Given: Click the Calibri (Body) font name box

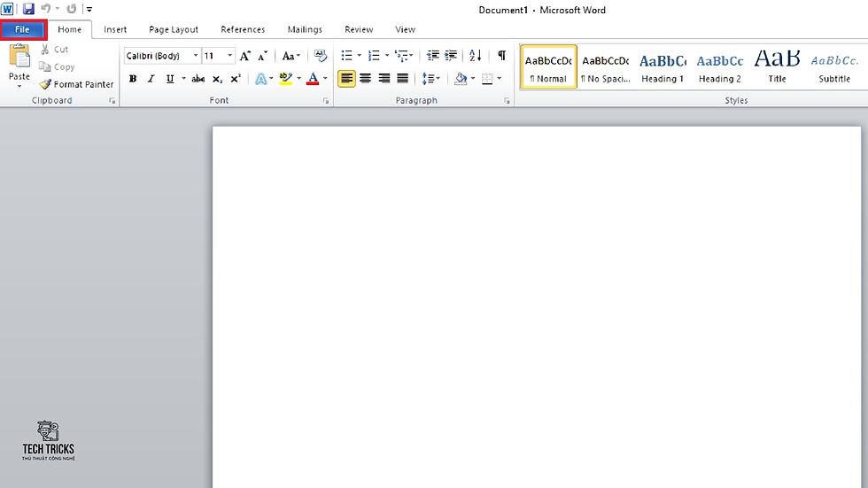Looking at the screenshot, I should tap(157, 56).
